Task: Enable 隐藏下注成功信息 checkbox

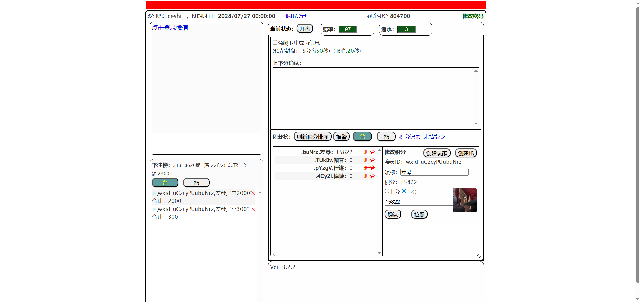Action: pos(275,42)
